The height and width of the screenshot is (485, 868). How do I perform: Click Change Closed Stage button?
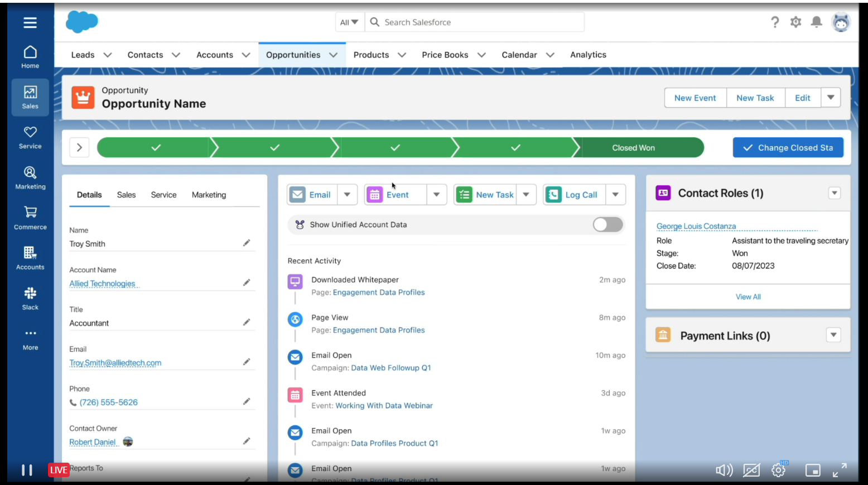788,147
